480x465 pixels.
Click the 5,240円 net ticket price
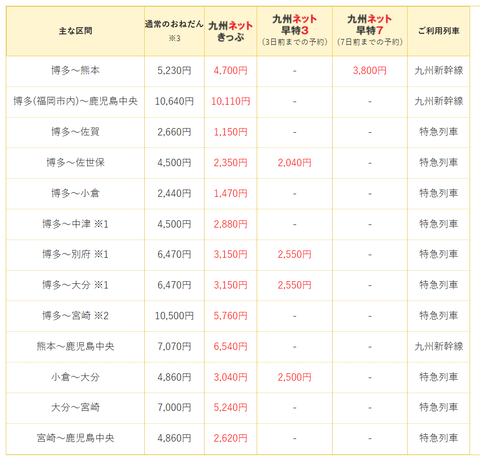tap(230, 407)
